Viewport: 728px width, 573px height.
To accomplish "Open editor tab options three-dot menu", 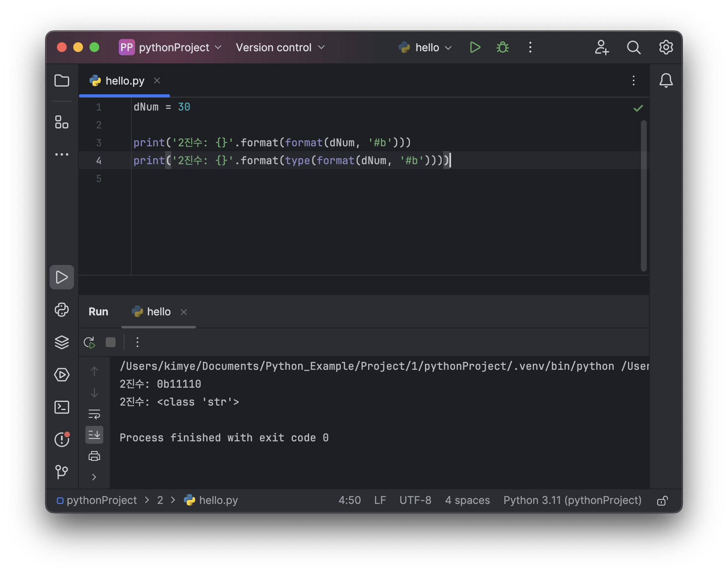I will pos(633,80).
